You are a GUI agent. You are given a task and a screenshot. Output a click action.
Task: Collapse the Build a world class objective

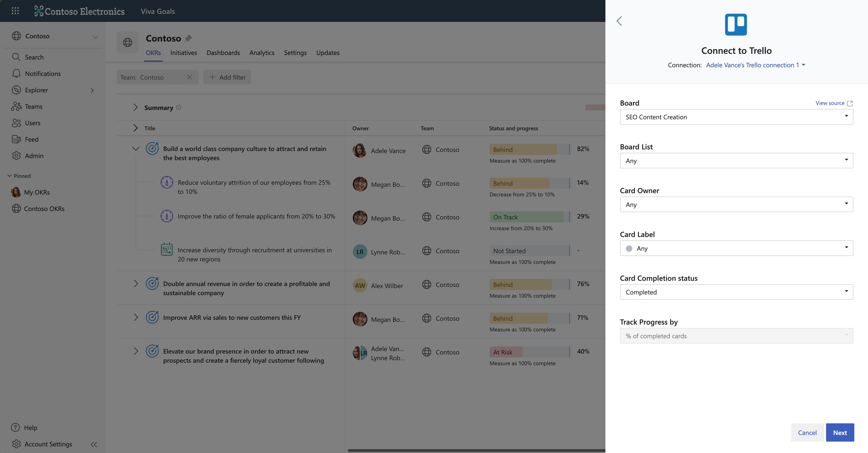tap(136, 149)
